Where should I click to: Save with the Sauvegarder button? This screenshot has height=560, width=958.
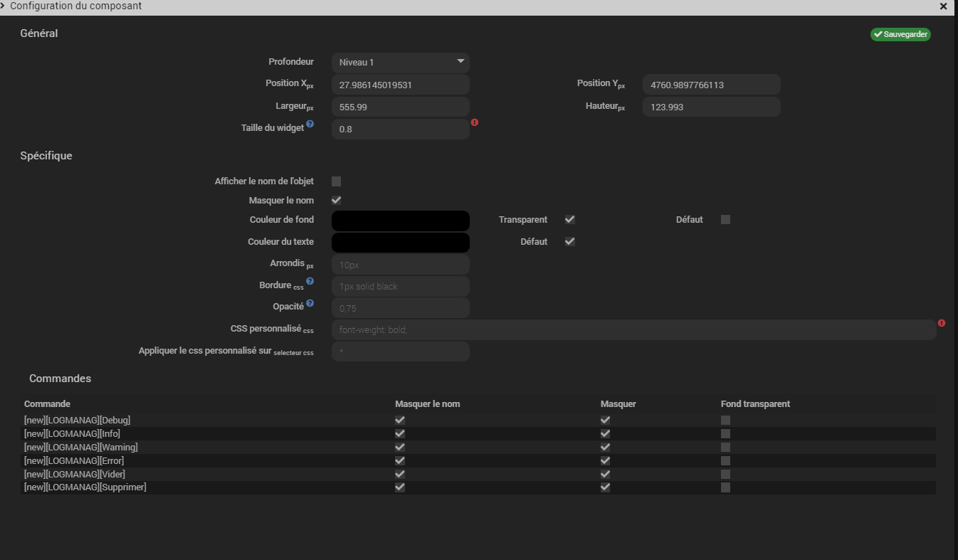(900, 34)
